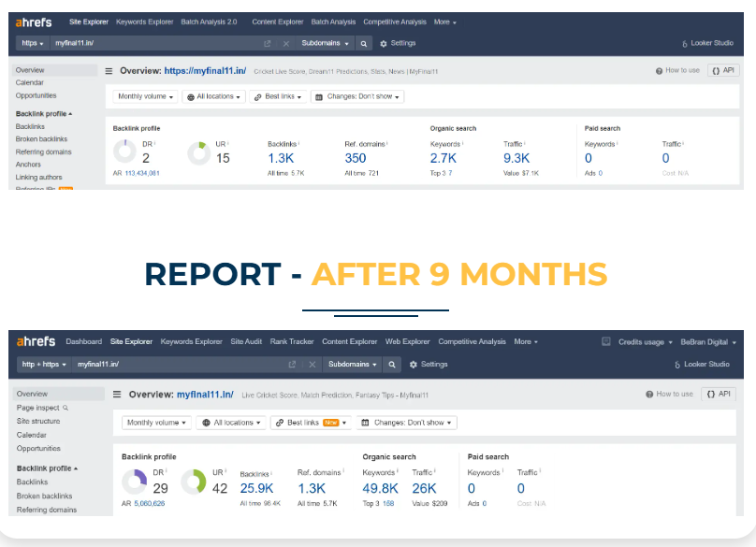Clear the URL with the X icon in the http + https bar

tap(309, 364)
